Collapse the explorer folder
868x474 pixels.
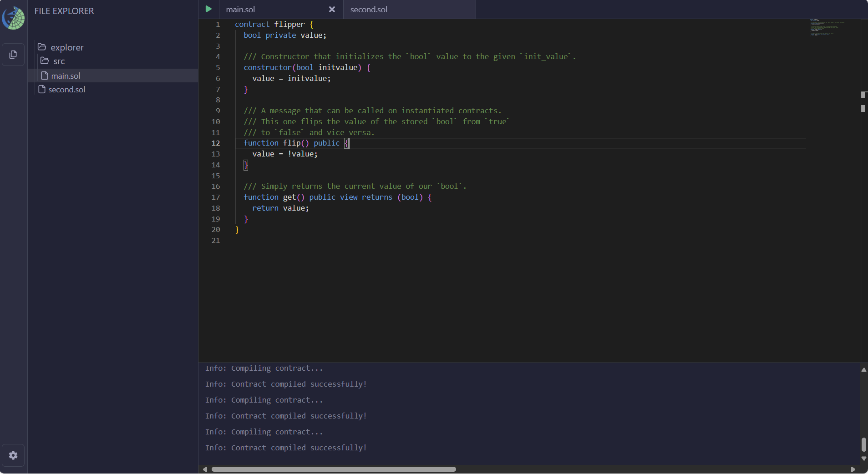[67, 47]
